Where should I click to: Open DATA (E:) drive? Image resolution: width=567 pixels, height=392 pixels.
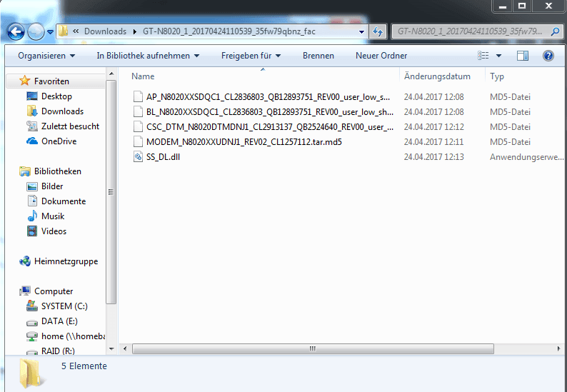[59, 321]
